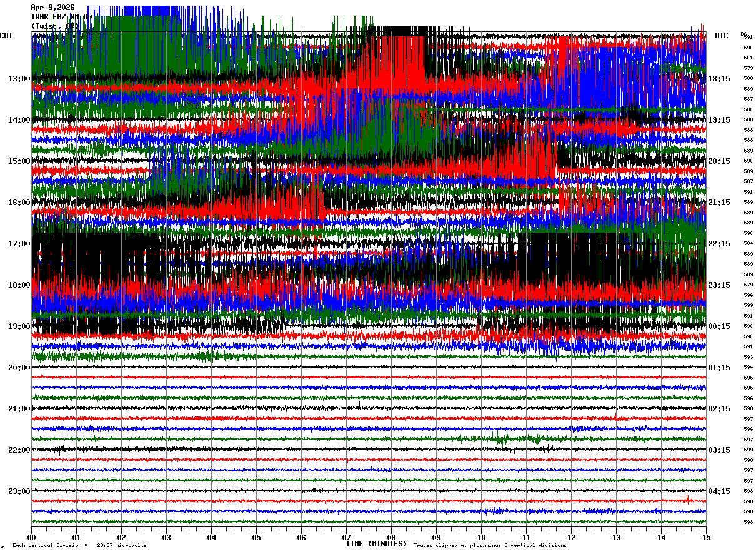Click the 02:15 UTC time label
The image size is (756, 554).
719,409
